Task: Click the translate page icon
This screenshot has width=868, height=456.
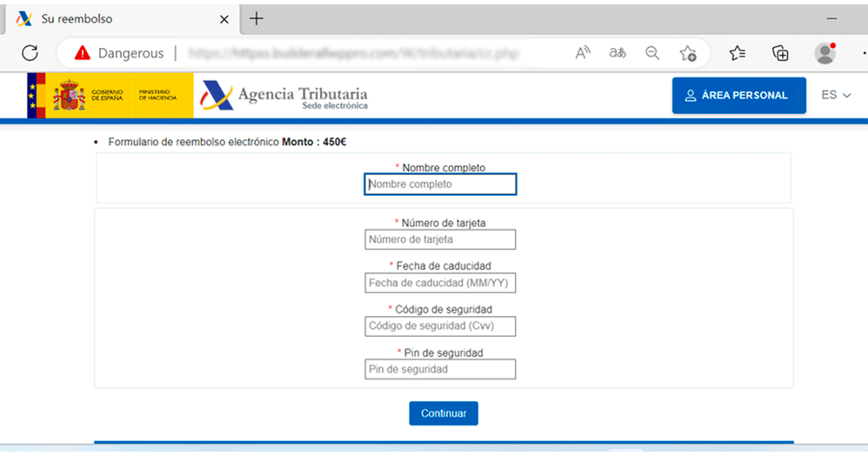Action: tap(618, 53)
